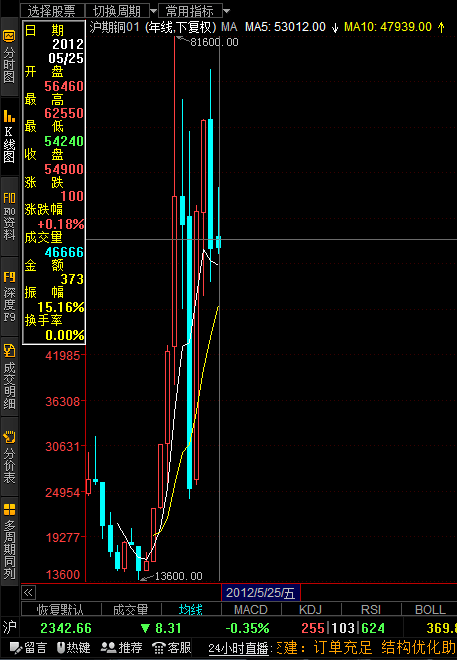Expand the 常用指标 dropdown arrow
The image size is (457, 660).
(226, 11)
